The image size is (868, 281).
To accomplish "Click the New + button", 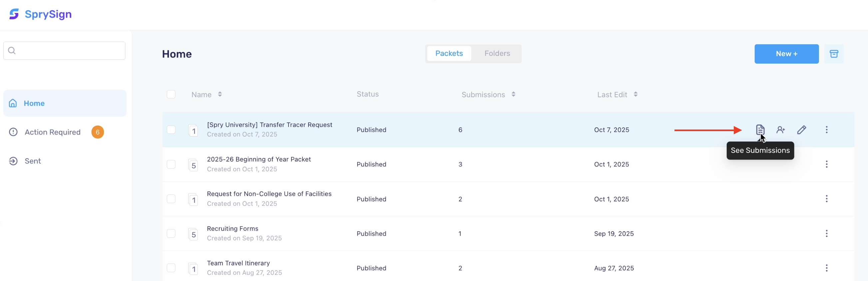I will pyautogui.click(x=786, y=54).
